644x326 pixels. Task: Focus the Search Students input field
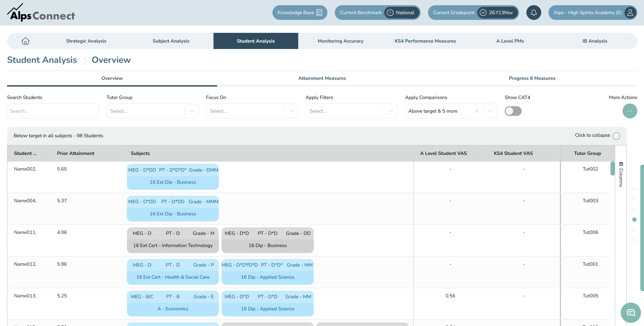53,111
